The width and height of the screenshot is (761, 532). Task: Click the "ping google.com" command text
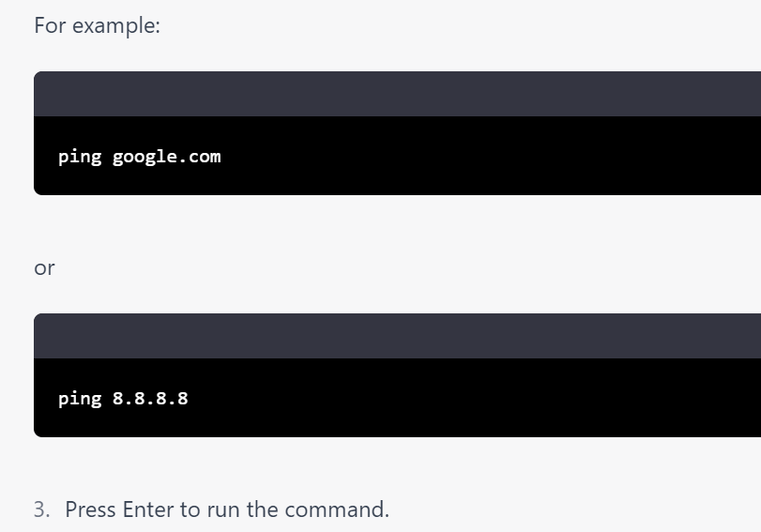[x=139, y=157]
